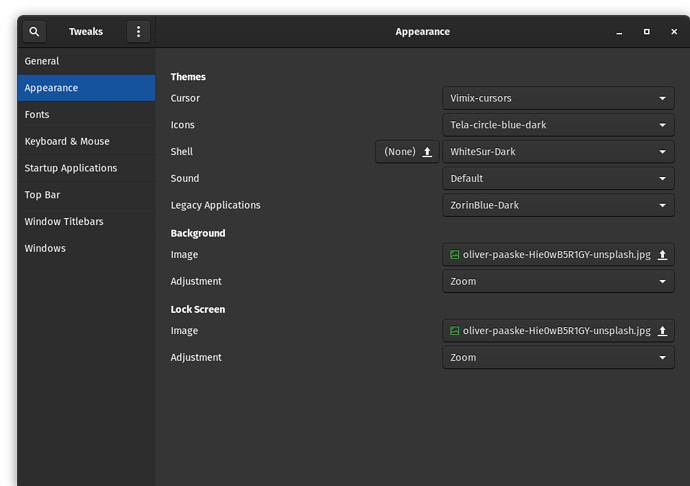This screenshot has width=690, height=486.
Task: Open the Shell theme WhiteSur-Dark dropdown
Action: (558, 152)
